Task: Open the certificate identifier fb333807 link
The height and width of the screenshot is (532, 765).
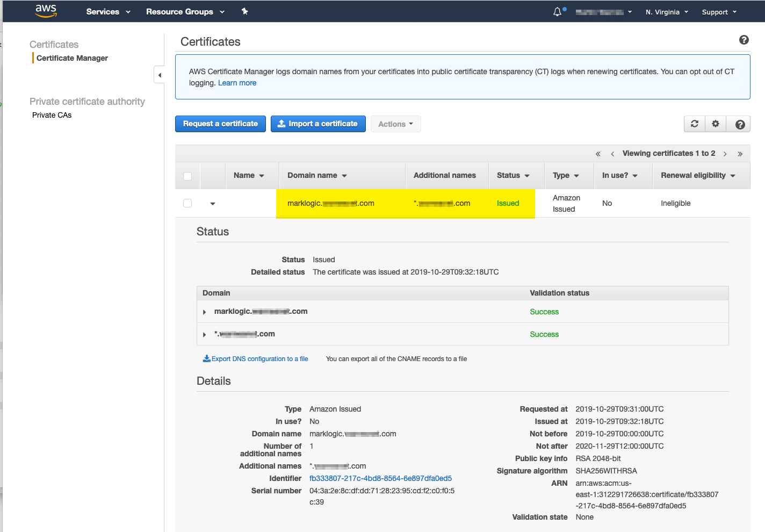Action: point(380,478)
